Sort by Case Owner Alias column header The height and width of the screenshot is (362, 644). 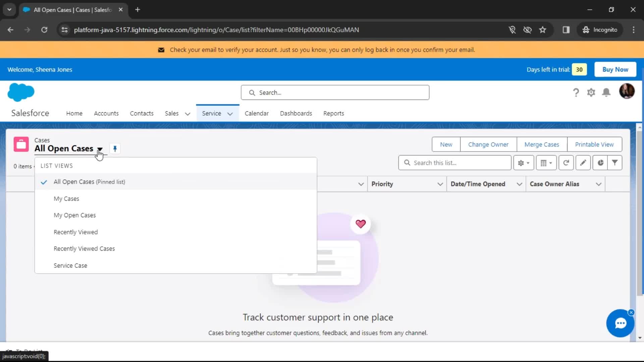coord(554,184)
